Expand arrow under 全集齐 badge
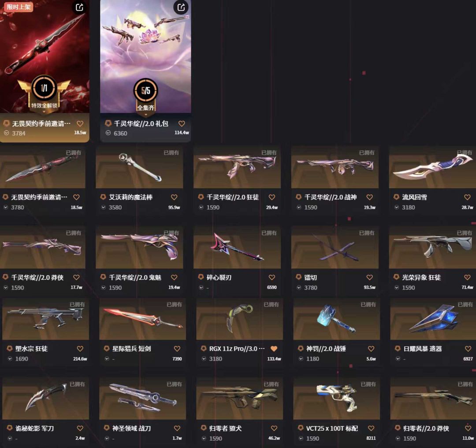Image resolution: width=476 pixels, height=448 pixels. pyautogui.click(x=146, y=115)
